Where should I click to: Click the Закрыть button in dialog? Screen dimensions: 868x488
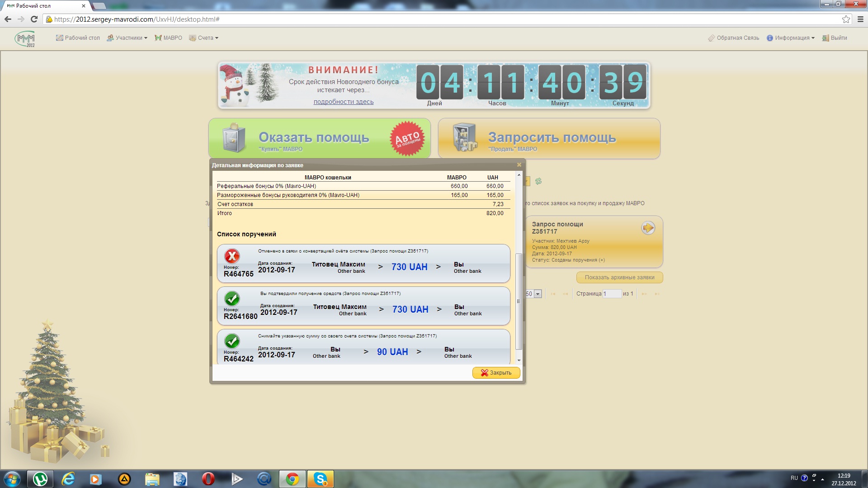click(x=496, y=373)
